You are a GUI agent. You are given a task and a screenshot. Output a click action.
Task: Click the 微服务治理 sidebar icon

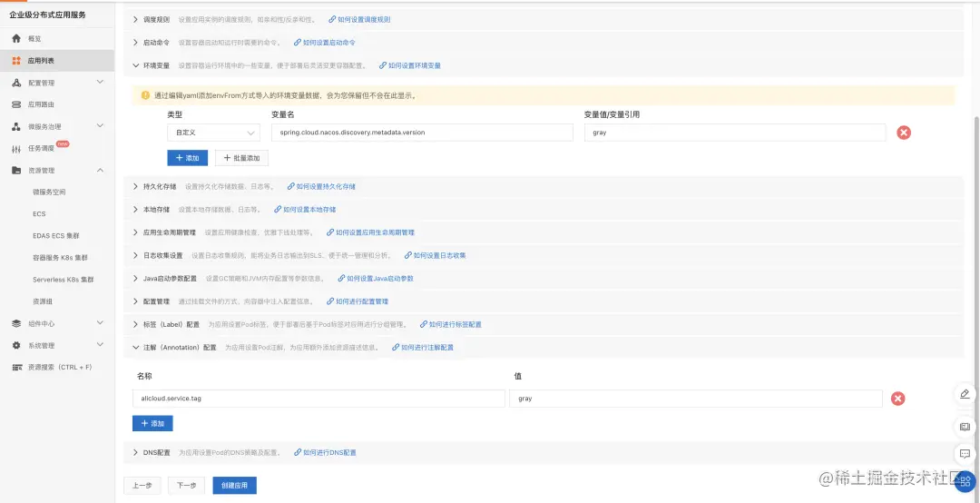[x=16, y=126]
